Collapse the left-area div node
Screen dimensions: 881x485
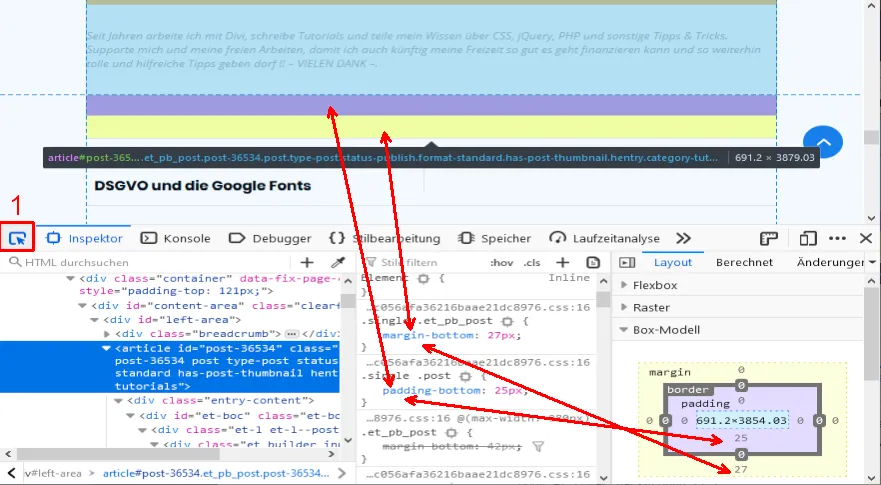pyautogui.click(x=94, y=320)
